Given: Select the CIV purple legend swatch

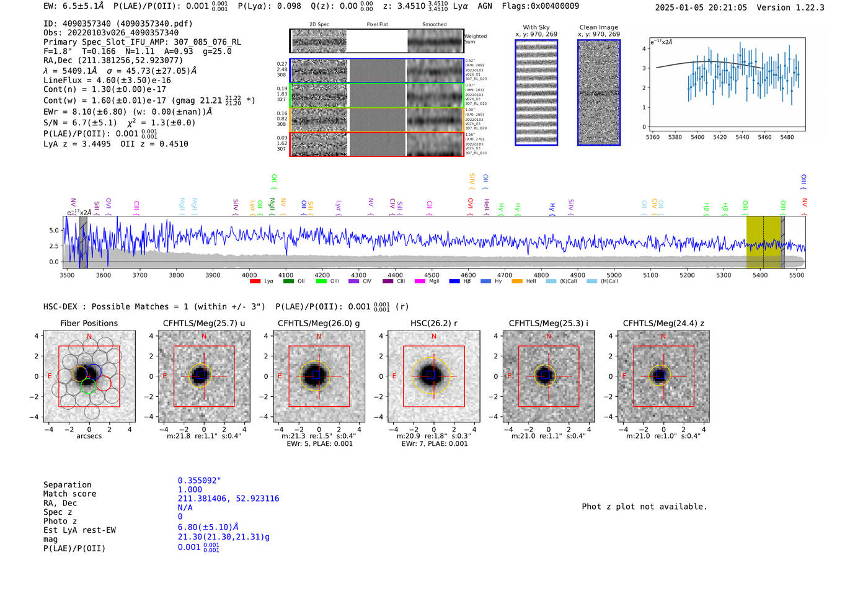Looking at the screenshot, I should (x=354, y=282).
